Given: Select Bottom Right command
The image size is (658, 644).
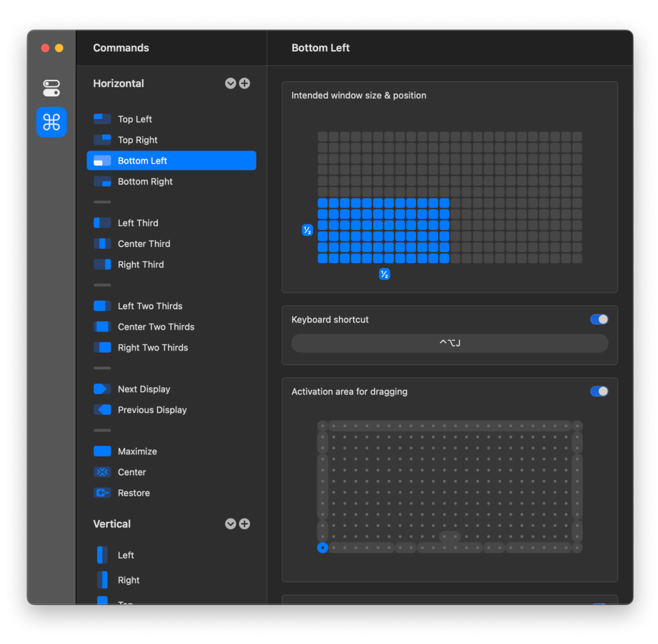Looking at the screenshot, I should point(145,181).
